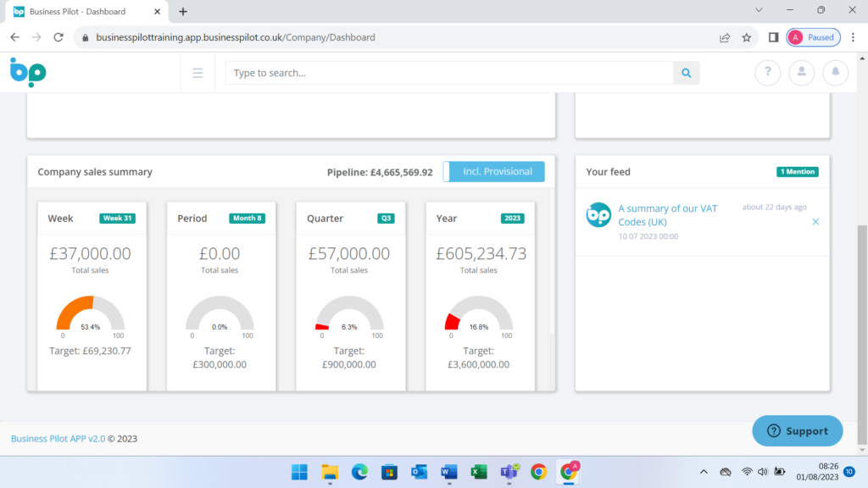Open taskbar clock 08:26 date
The image size is (868, 488).
[x=817, y=472]
